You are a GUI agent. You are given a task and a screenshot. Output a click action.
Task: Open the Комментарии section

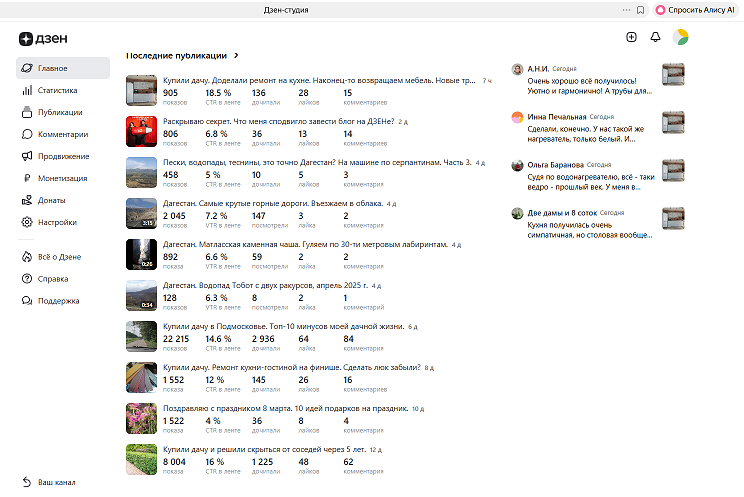pos(63,134)
